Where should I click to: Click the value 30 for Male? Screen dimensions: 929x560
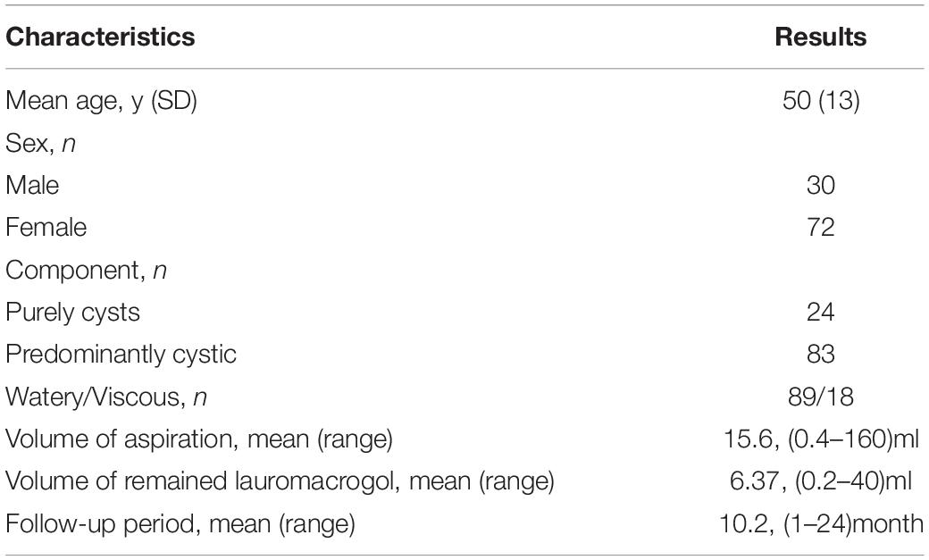tap(821, 185)
